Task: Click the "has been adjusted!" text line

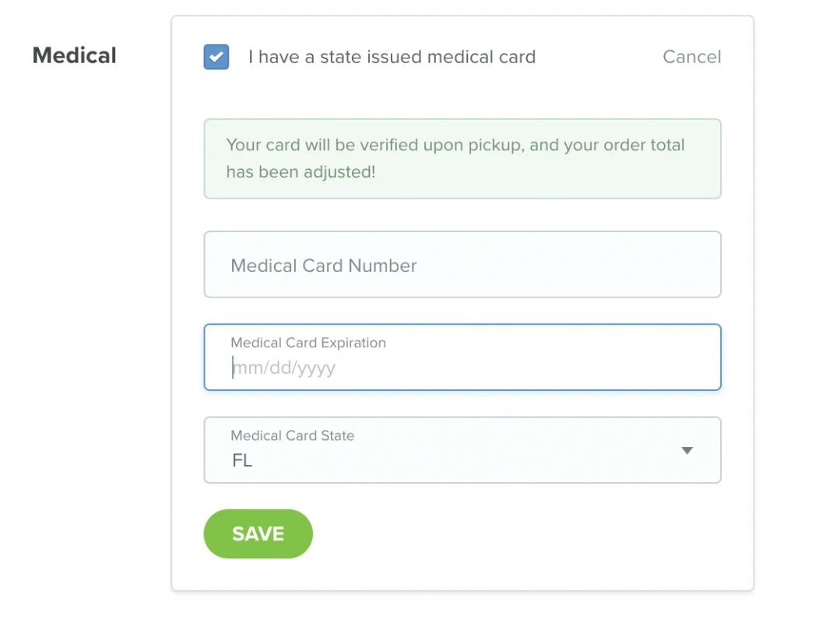Action: 301,172
